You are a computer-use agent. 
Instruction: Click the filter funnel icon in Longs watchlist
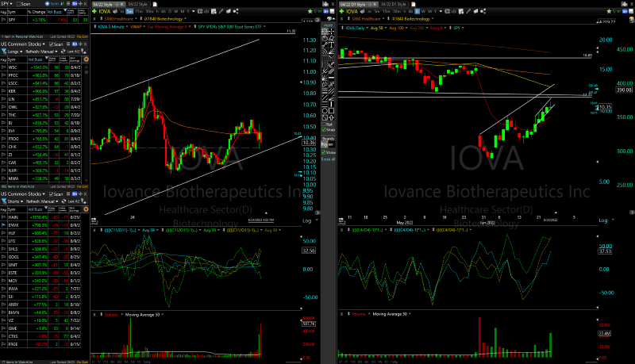pyautogui.click(x=4, y=52)
